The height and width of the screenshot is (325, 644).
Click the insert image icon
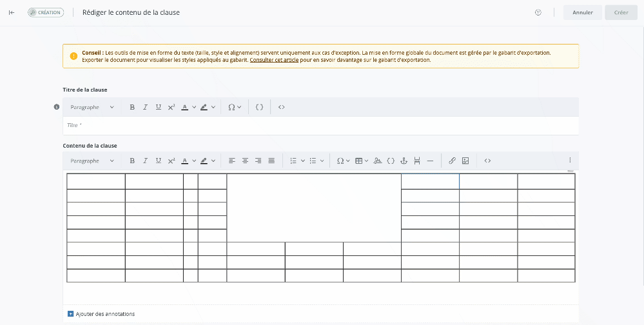point(465,161)
